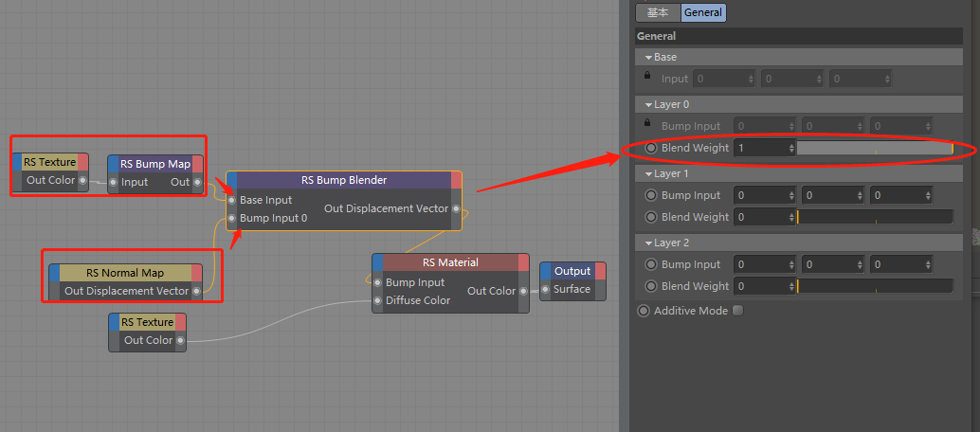Click Bump Input 0 port on Bump Blender
This screenshot has height=432, width=980.
(x=232, y=219)
